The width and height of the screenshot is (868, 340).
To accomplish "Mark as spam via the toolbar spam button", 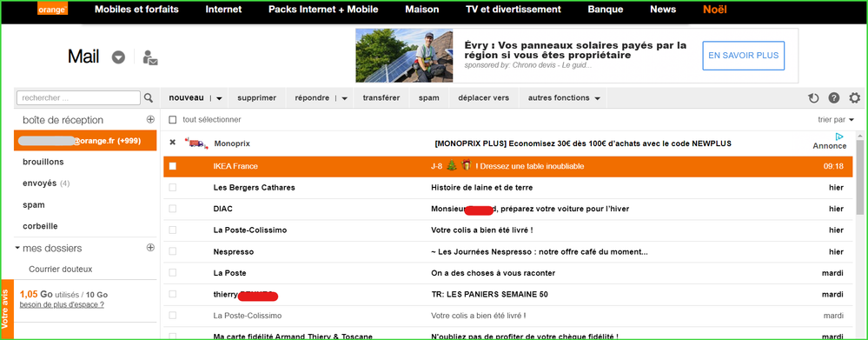I will (429, 98).
